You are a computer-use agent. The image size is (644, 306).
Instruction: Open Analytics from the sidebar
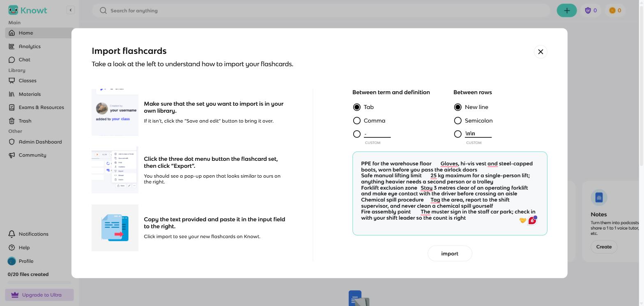(x=39, y=46)
